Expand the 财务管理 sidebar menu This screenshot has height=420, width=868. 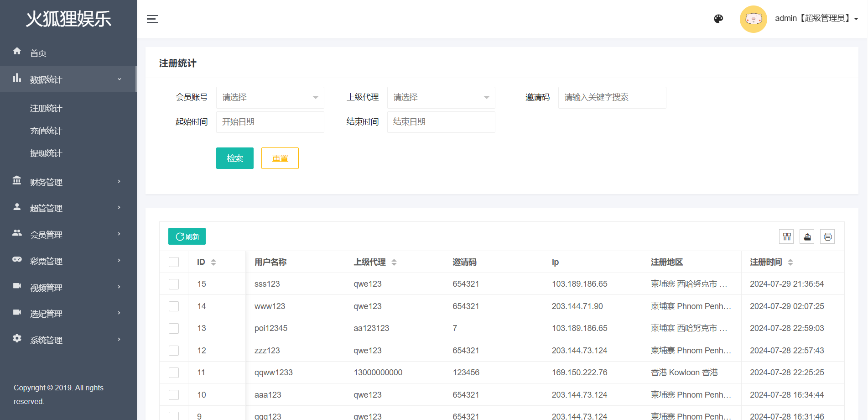[x=68, y=182]
